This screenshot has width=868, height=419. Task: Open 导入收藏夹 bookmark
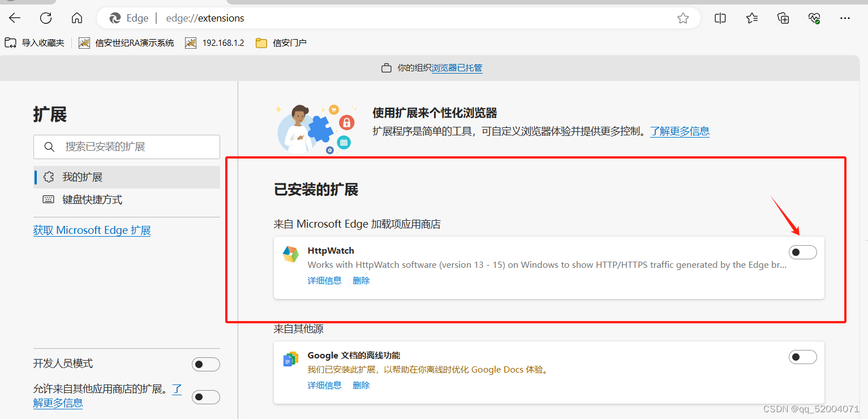coord(35,42)
